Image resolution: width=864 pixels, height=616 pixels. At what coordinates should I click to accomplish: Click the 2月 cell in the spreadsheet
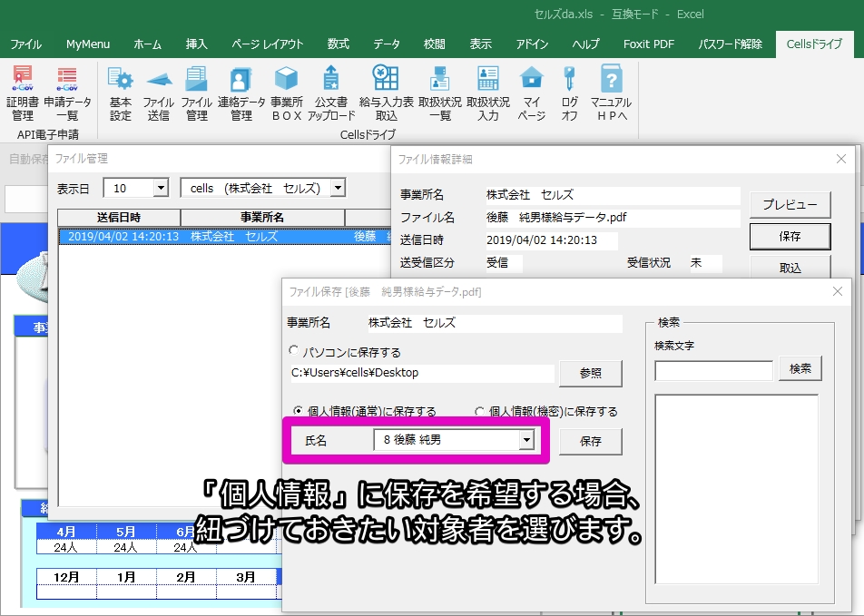pyautogui.click(x=186, y=577)
